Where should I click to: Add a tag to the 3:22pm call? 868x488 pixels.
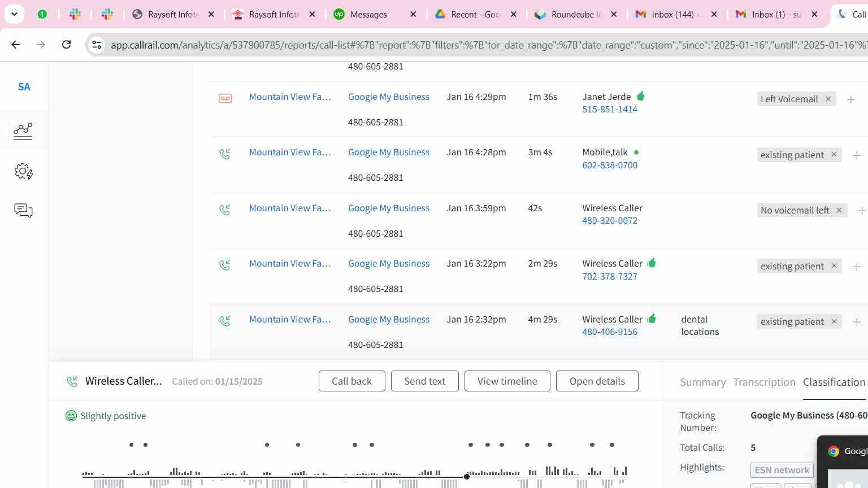(x=857, y=266)
